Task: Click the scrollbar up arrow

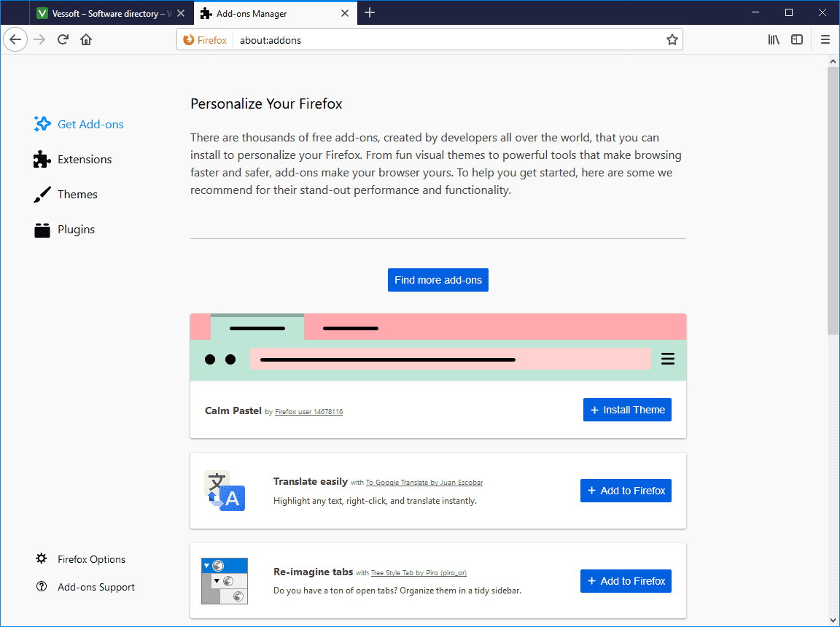Action: (x=833, y=61)
